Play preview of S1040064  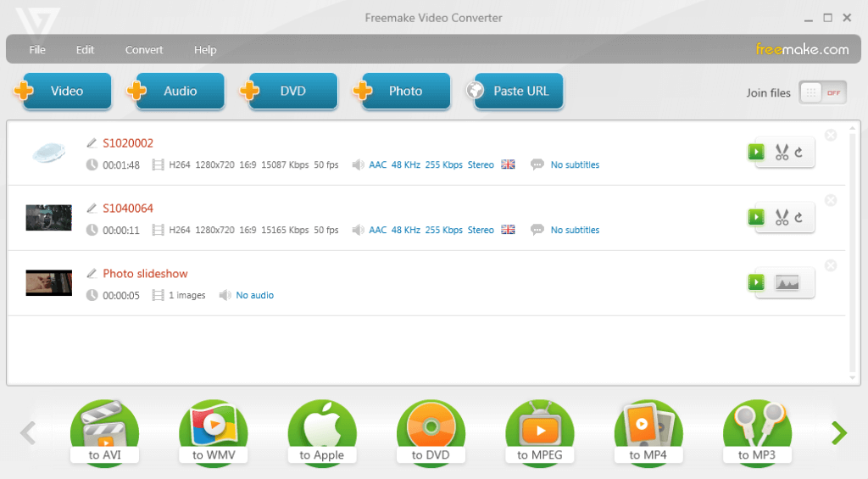pos(756,217)
